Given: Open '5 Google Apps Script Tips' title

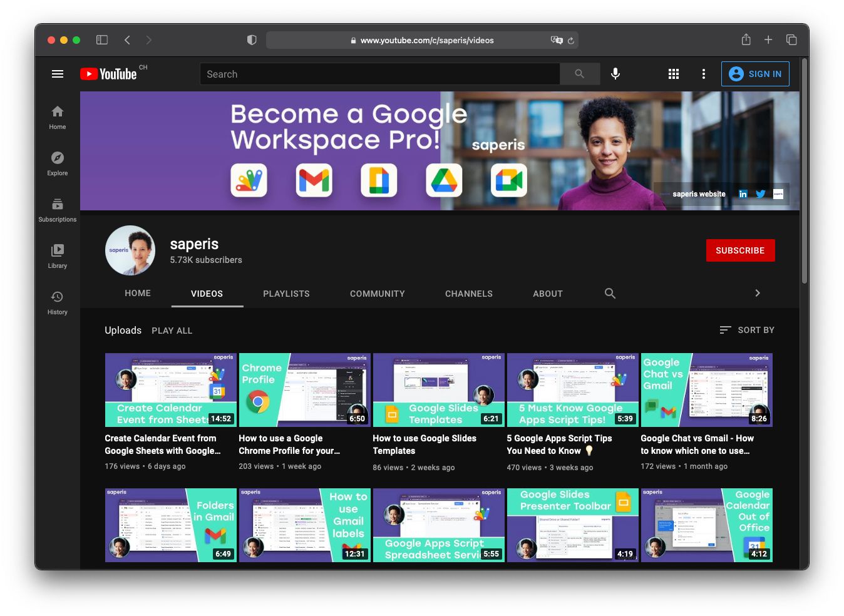Looking at the screenshot, I should (559, 444).
